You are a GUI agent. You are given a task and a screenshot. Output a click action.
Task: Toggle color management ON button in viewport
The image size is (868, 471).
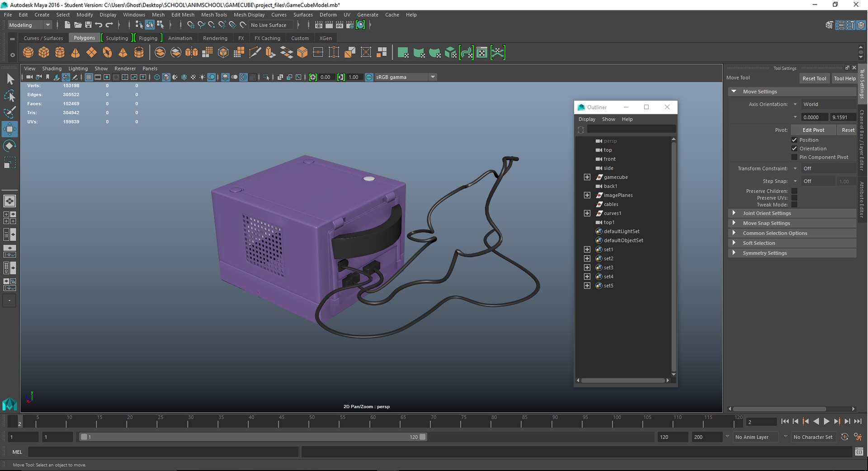click(x=369, y=77)
